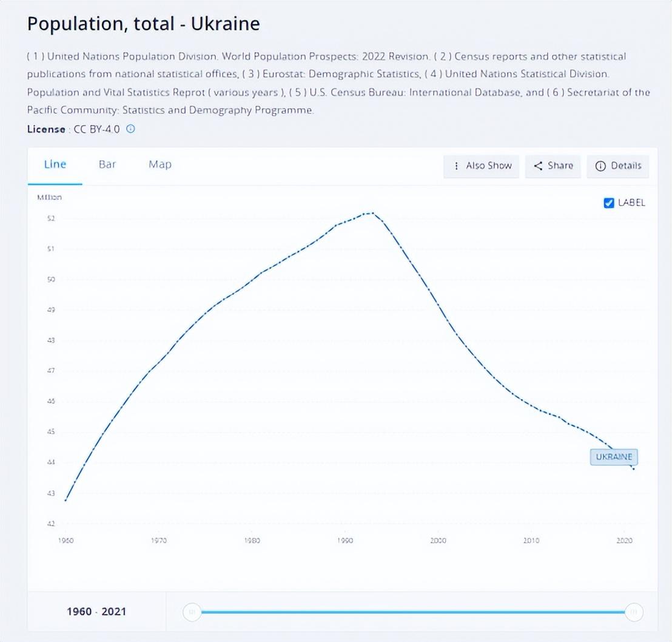This screenshot has width=672, height=642.
Task: Switch to the Line tab
Action: point(55,164)
